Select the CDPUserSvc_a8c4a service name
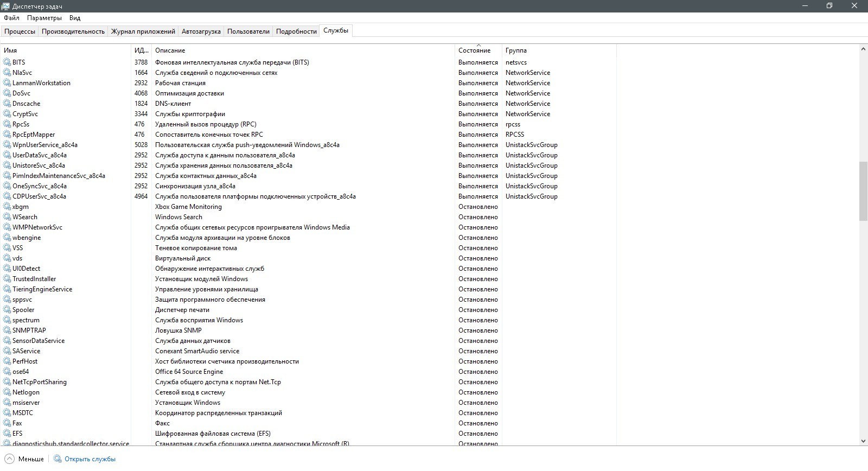 click(39, 196)
